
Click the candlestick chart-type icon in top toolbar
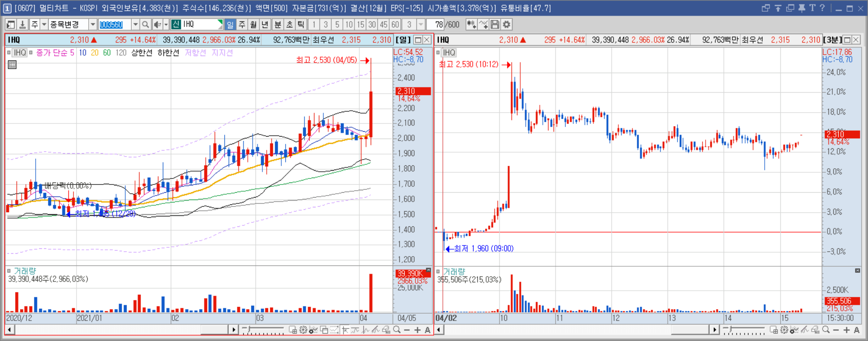[x=472, y=24]
